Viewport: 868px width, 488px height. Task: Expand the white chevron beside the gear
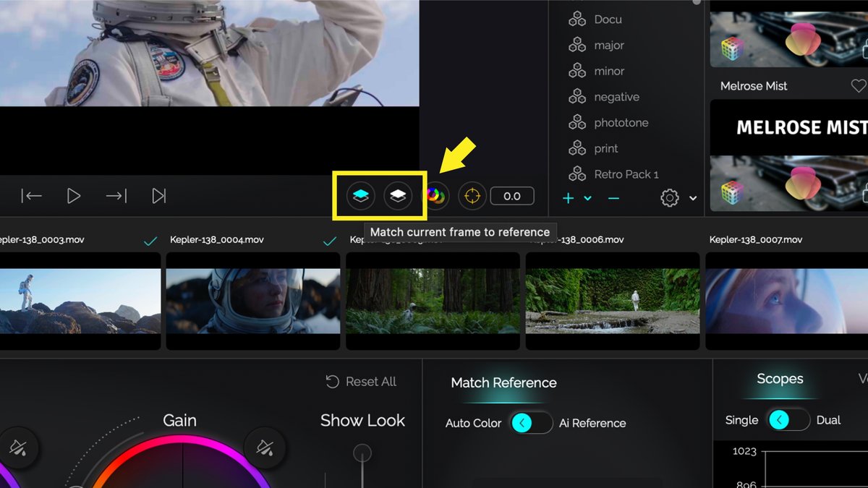[693, 198]
